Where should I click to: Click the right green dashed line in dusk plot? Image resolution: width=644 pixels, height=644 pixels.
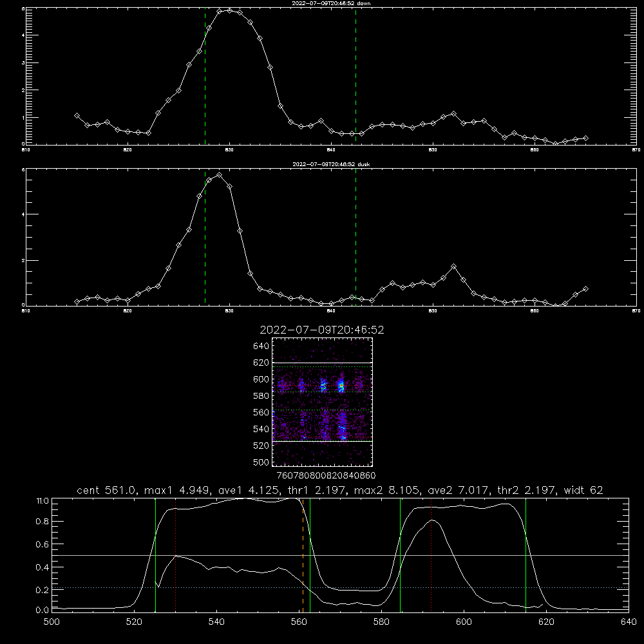pyautogui.click(x=355, y=238)
